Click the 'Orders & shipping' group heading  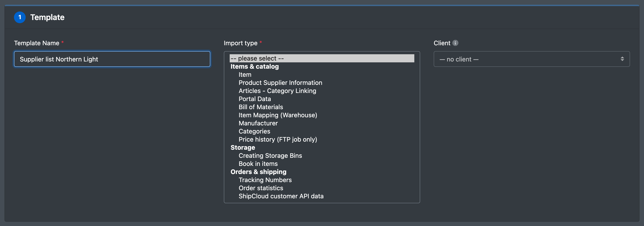[259, 172]
